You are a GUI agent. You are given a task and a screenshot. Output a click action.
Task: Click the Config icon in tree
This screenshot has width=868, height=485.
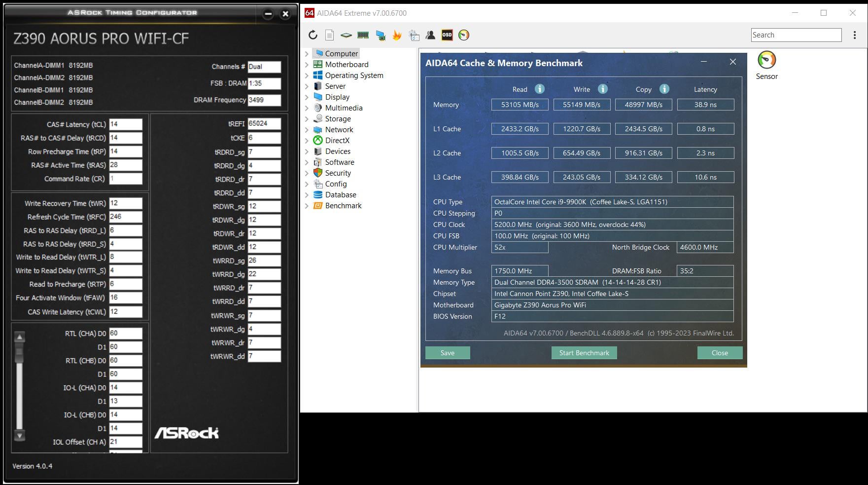tap(318, 184)
